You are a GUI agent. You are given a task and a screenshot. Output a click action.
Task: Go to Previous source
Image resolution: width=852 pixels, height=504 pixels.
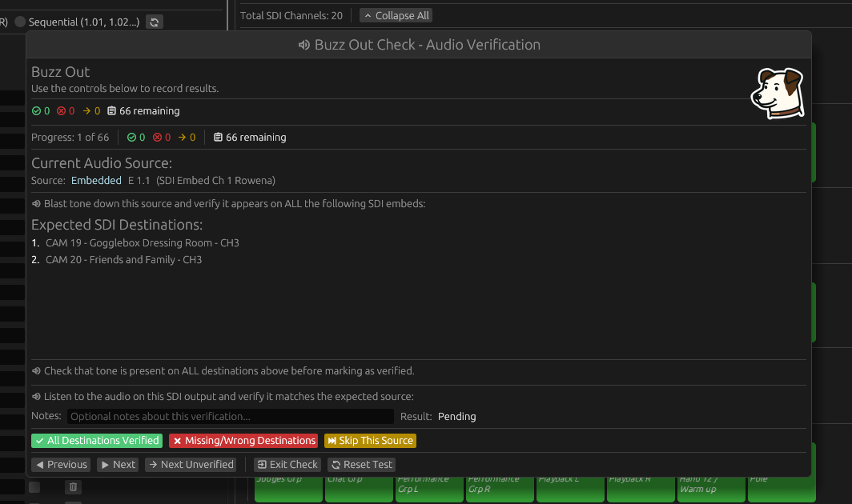pyautogui.click(x=61, y=465)
